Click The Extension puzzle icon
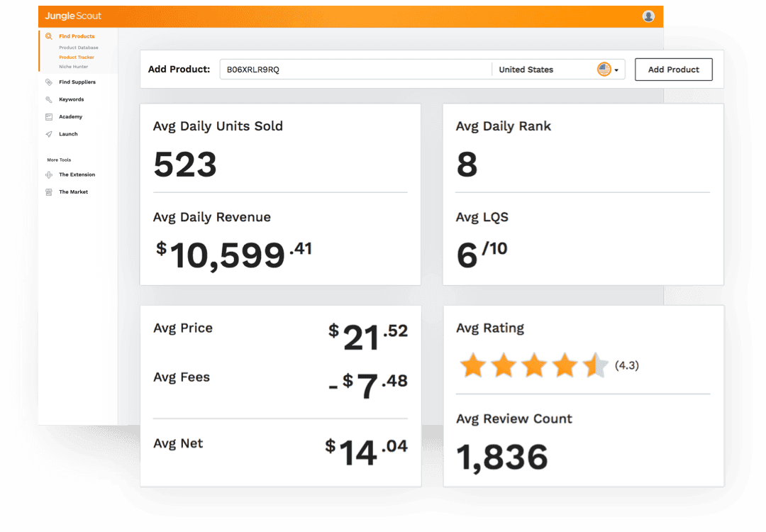The width and height of the screenshot is (766, 532). [49, 175]
